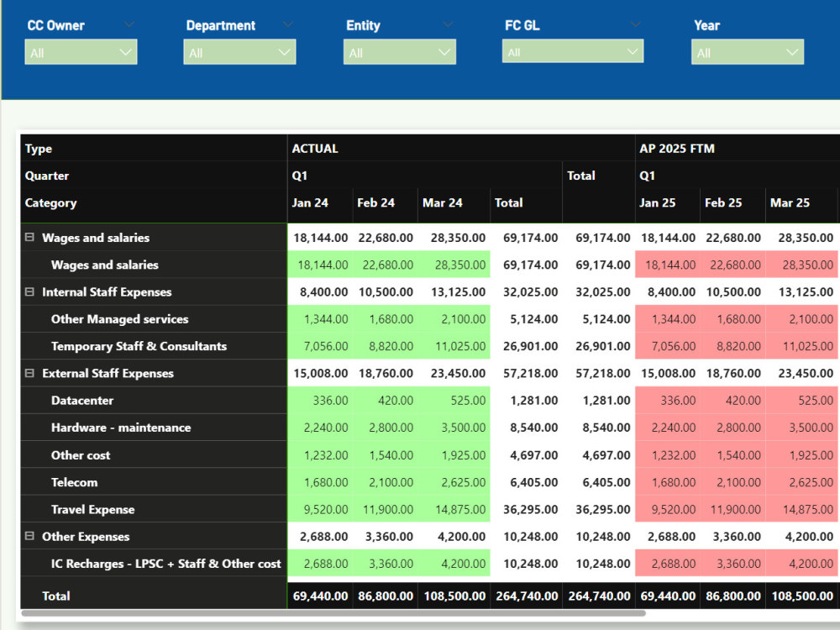Image resolution: width=840 pixels, height=630 pixels.
Task: Click the horizontal scrollbar under the table
Action: tap(333, 613)
